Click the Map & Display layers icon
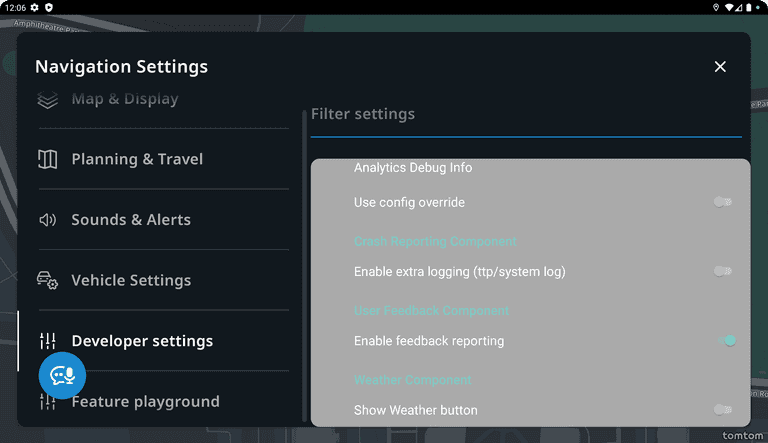The width and height of the screenshot is (768, 443). point(47,100)
